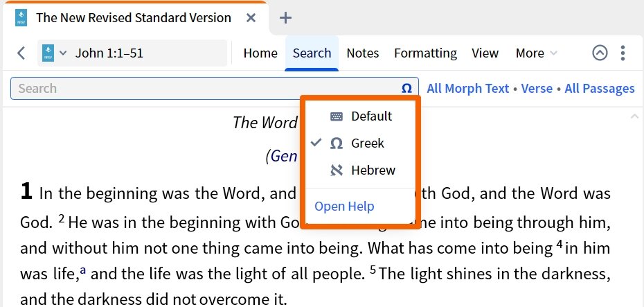Expand the resource dropdown chevron by John 1:1–51

click(x=63, y=53)
